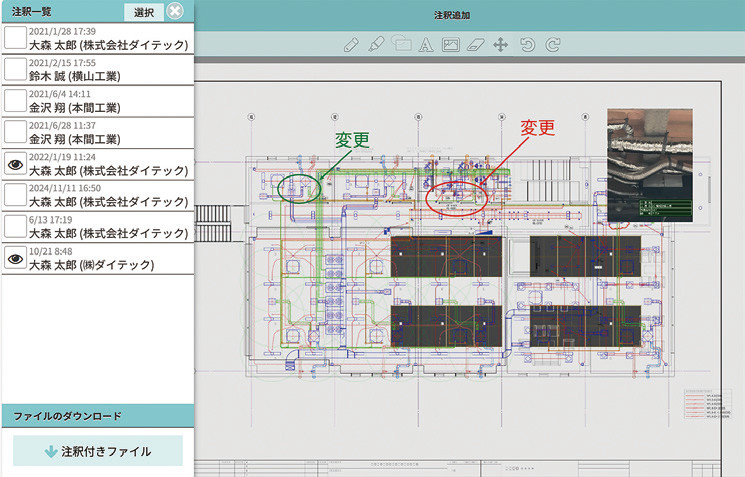Select the eraser tool

coord(476,45)
